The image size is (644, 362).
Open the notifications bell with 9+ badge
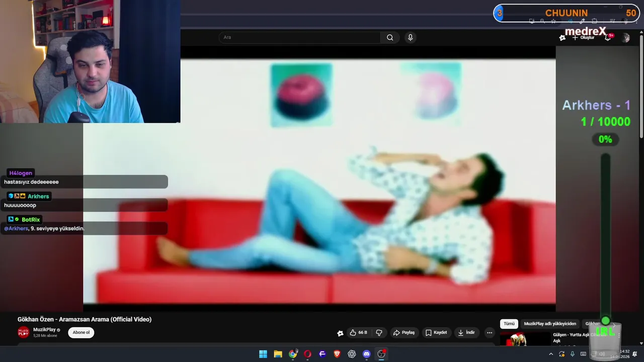coord(608,38)
